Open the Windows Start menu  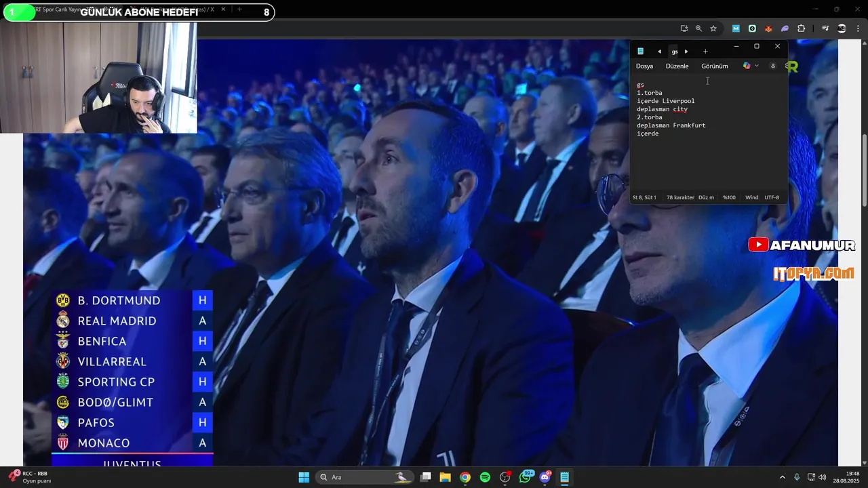pos(304,477)
